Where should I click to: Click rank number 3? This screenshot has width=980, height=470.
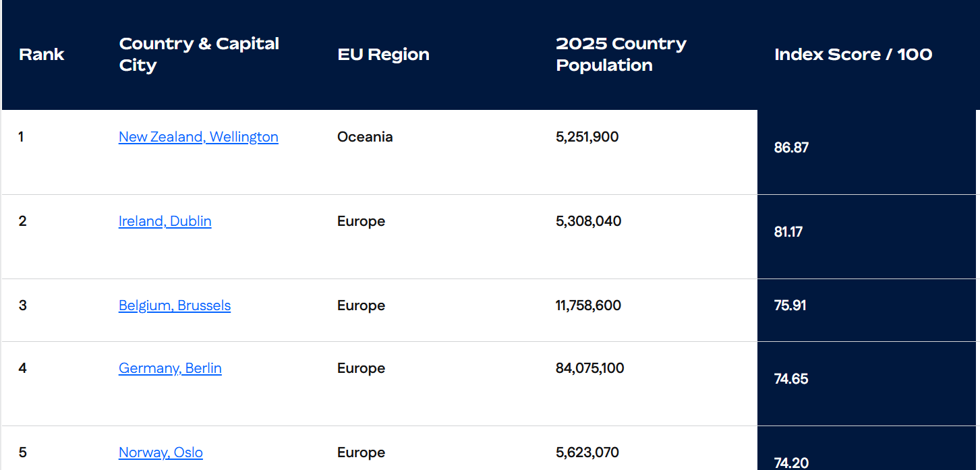[22, 305]
